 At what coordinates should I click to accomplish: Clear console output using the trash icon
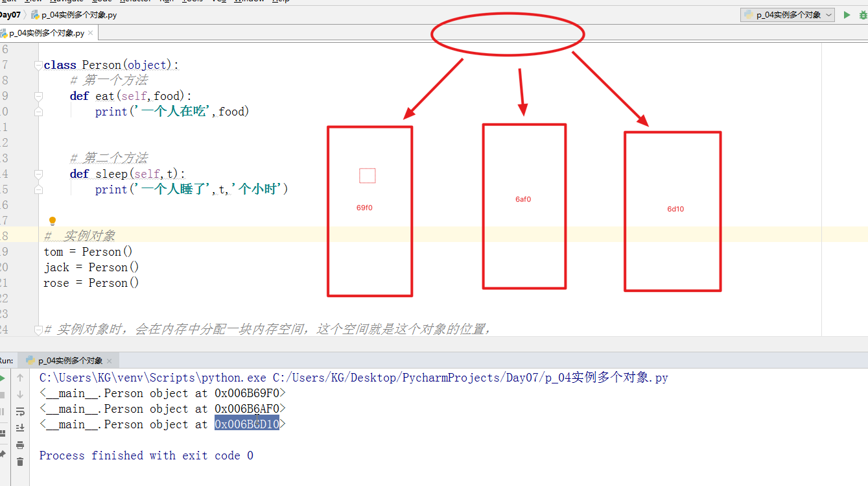(20, 461)
